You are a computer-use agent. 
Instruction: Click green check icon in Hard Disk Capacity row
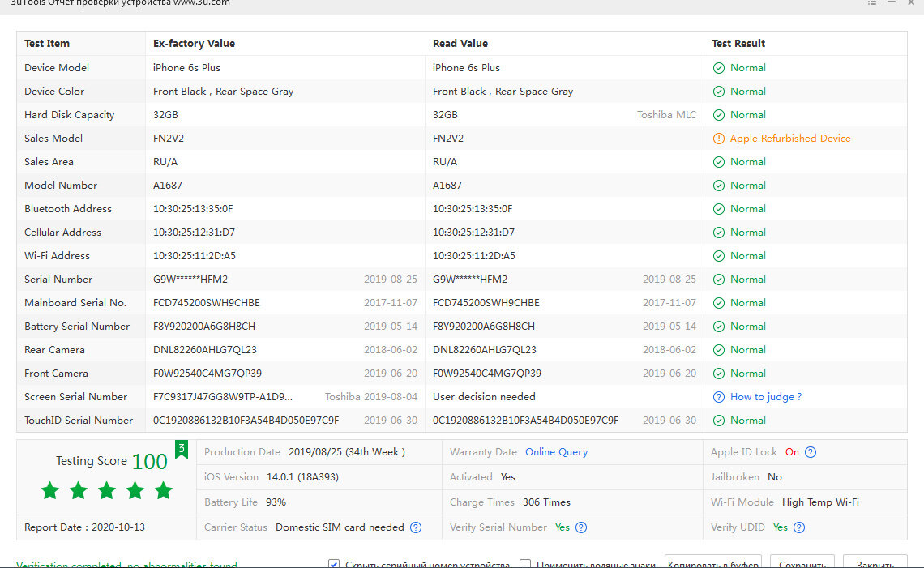(x=719, y=115)
